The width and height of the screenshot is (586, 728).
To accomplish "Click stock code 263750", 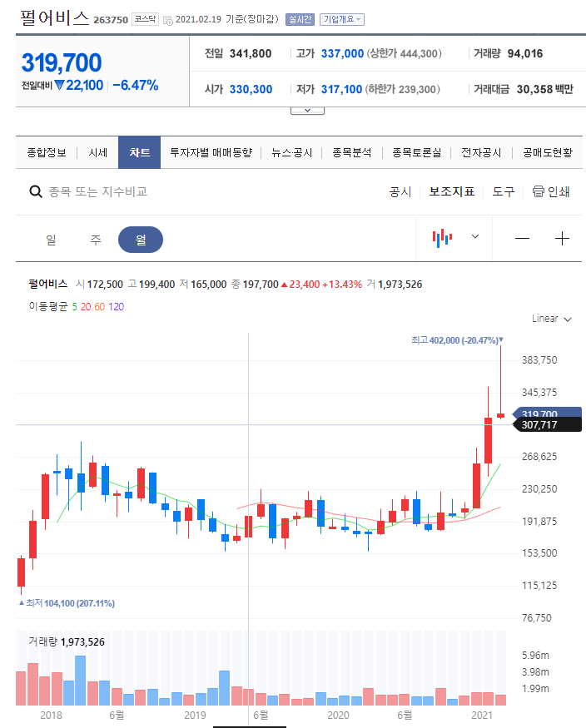I will click(x=111, y=20).
